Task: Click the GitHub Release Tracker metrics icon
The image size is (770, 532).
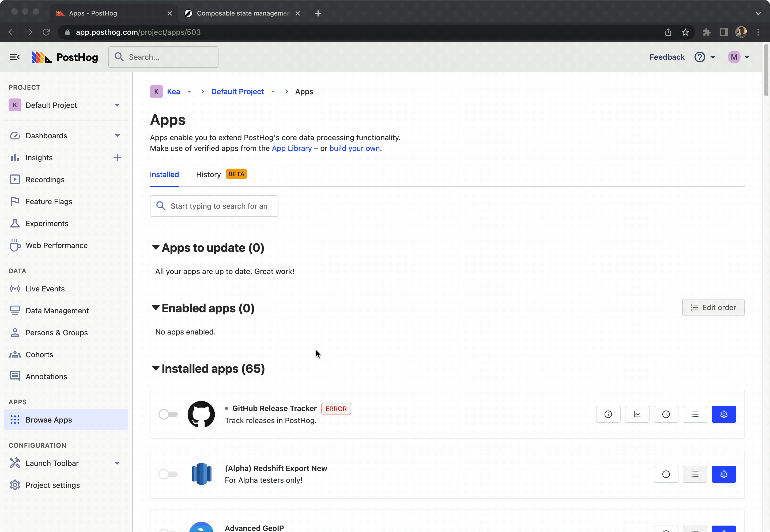Action: 637,414
